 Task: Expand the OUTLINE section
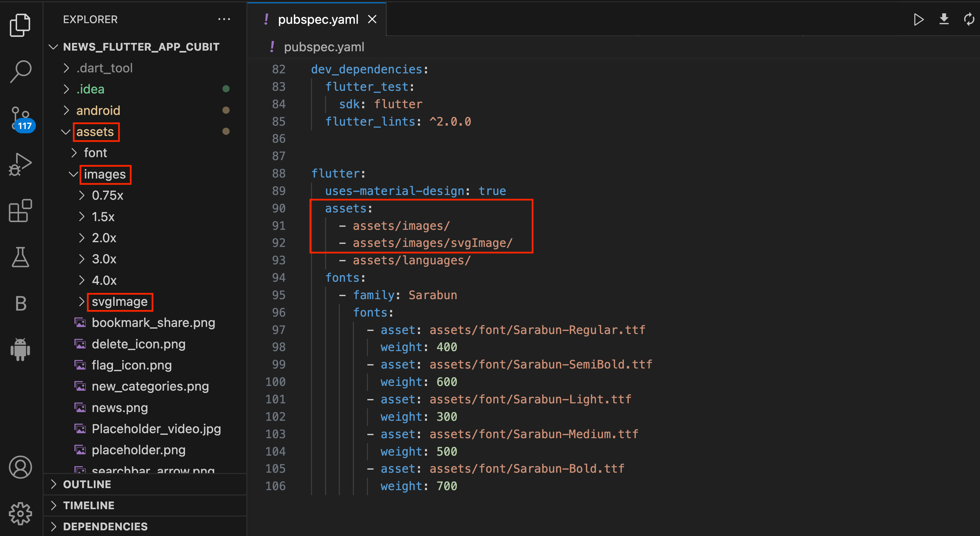(x=87, y=484)
